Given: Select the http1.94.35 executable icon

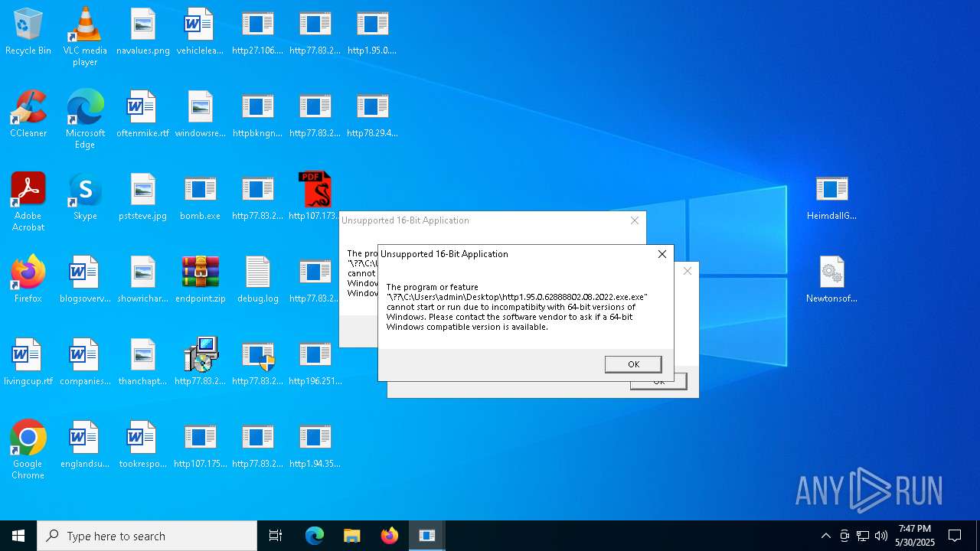Looking at the screenshot, I should tap(315, 445).
